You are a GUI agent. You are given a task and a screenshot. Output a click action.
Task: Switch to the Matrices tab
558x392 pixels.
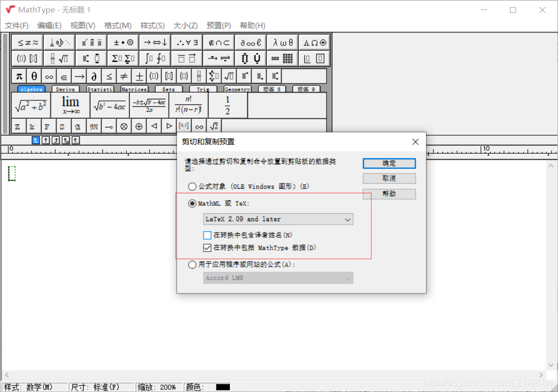click(134, 89)
